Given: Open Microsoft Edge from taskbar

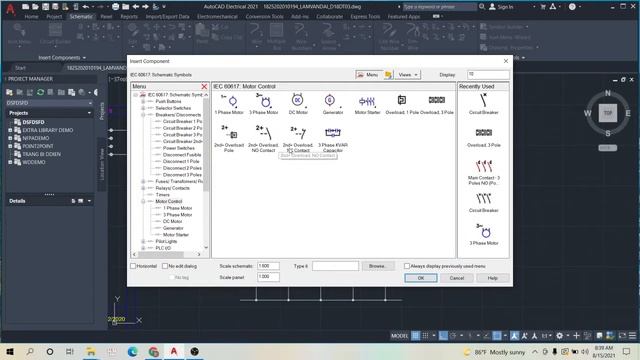Looking at the screenshot, I should tap(133, 351).
